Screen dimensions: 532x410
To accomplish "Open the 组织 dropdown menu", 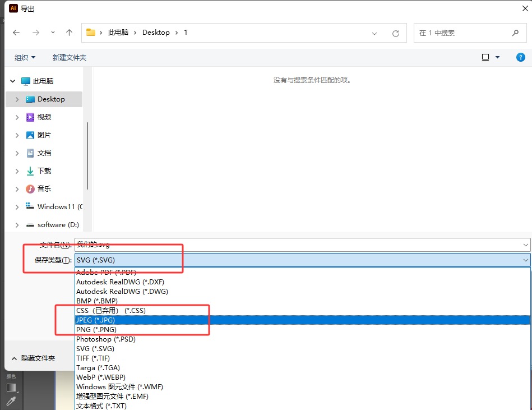I will [25, 58].
